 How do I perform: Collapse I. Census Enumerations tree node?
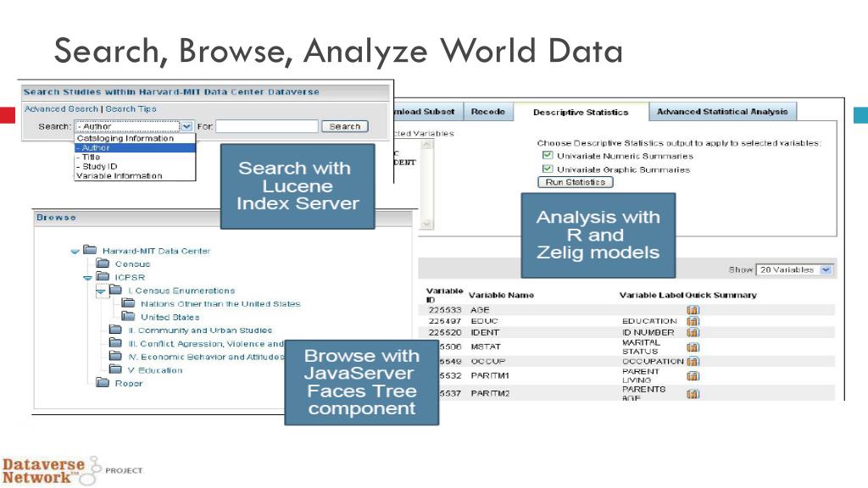click(101, 291)
